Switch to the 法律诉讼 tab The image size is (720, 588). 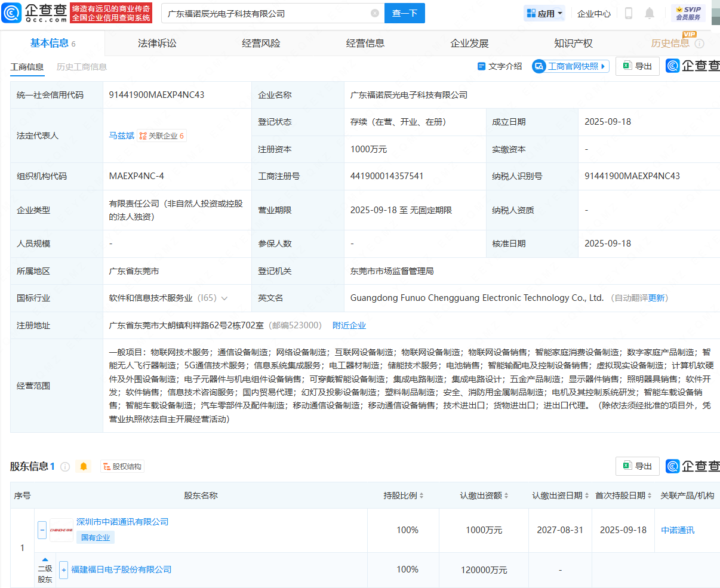coord(157,44)
